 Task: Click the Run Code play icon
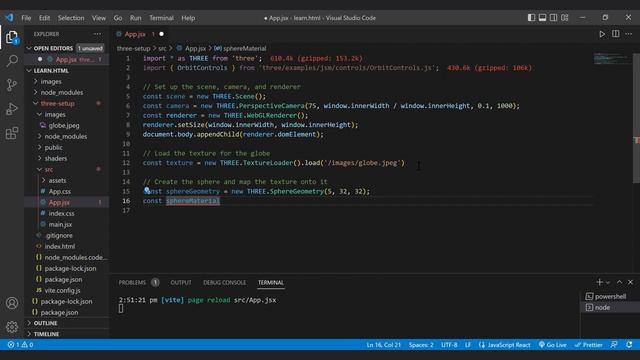(602, 34)
